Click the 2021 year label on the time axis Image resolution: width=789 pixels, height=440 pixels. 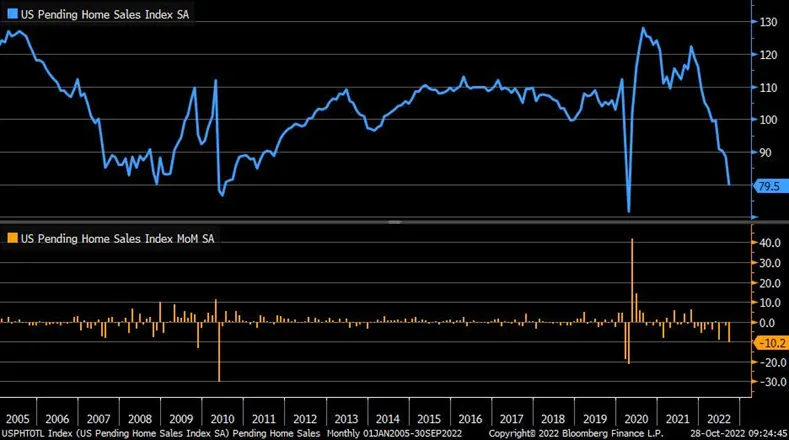pos(677,419)
